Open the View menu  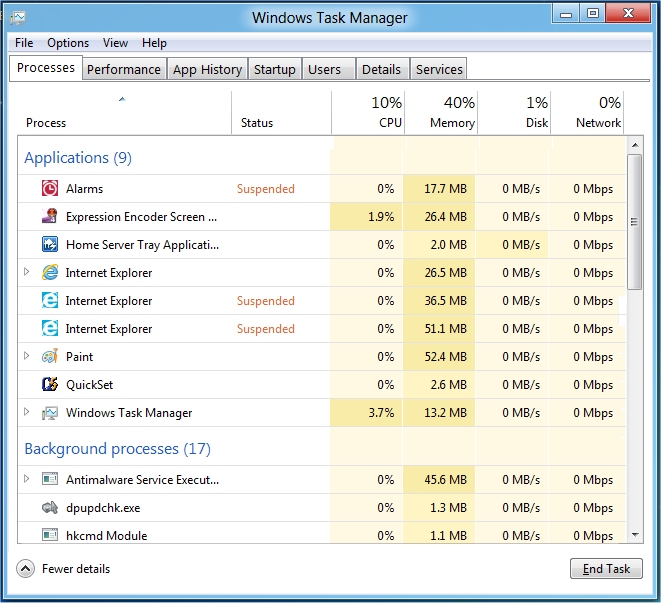pyautogui.click(x=115, y=43)
